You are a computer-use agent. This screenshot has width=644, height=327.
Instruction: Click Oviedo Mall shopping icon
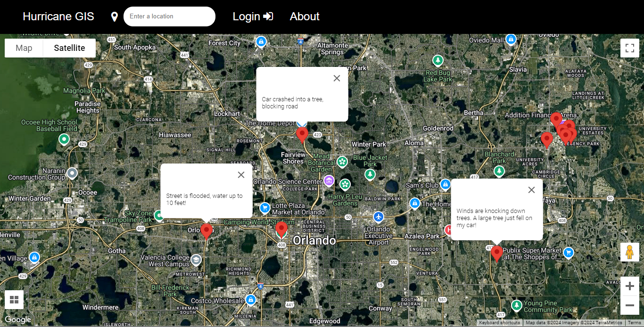click(511, 40)
